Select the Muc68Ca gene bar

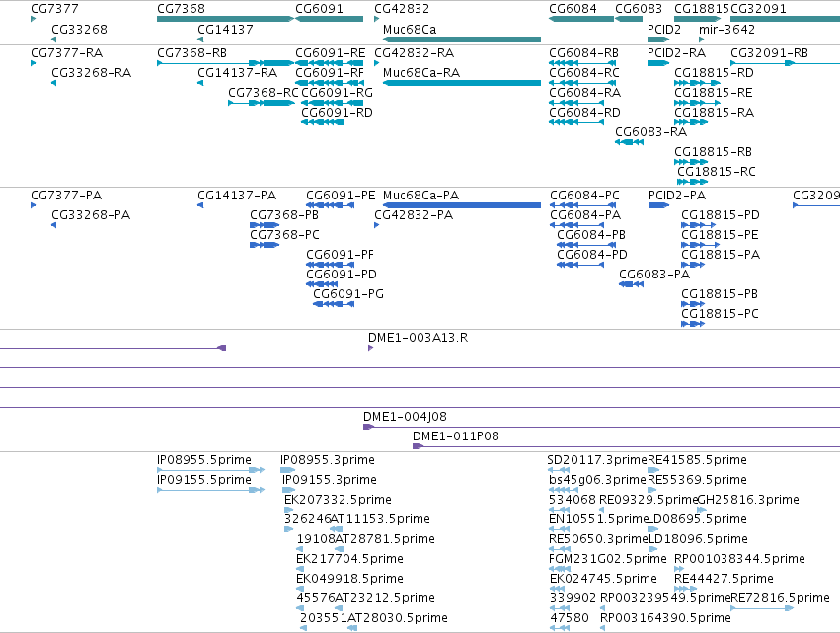[x=462, y=40]
